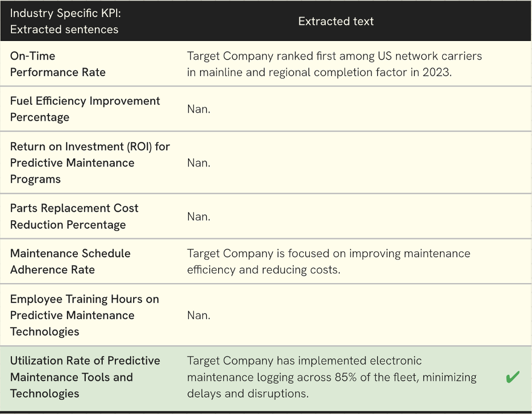Click the 'Nan.' value for Fuel Efficiency
The image size is (532, 414).
pyautogui.click(x=198, y=109)
